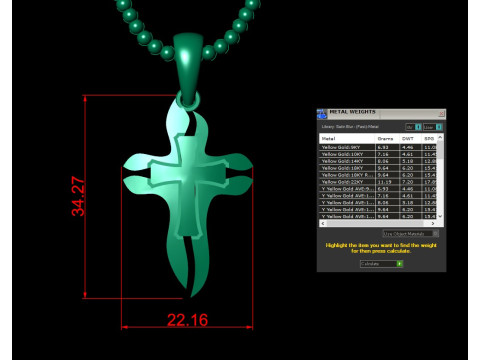Select the Yellow Gold: 22KY row
Image resolution: width=480 pixels, height=360 pixels.
click(378, 182)
